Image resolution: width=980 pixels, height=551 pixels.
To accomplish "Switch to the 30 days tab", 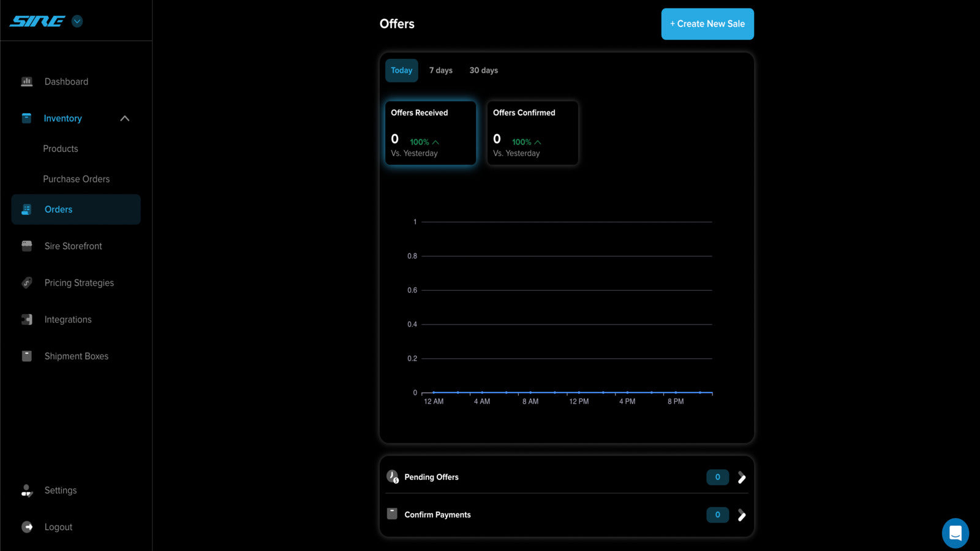I will click(x=484, y=70).
